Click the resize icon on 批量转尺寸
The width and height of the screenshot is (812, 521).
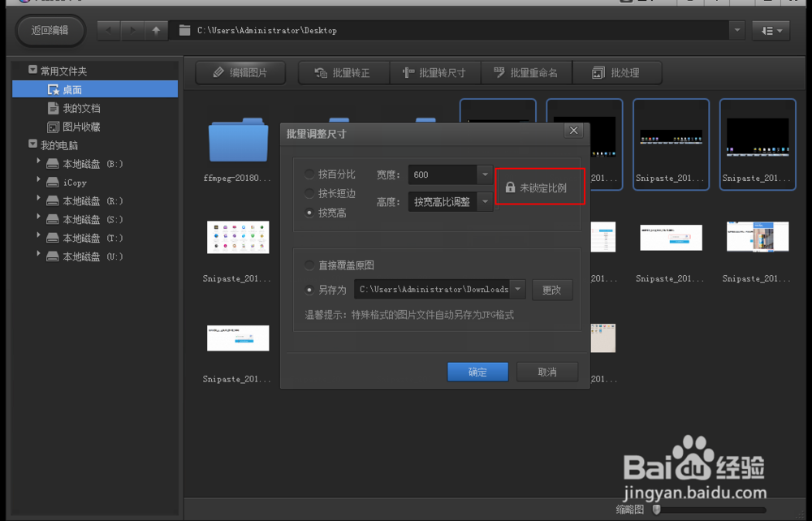tap(408, 73)
